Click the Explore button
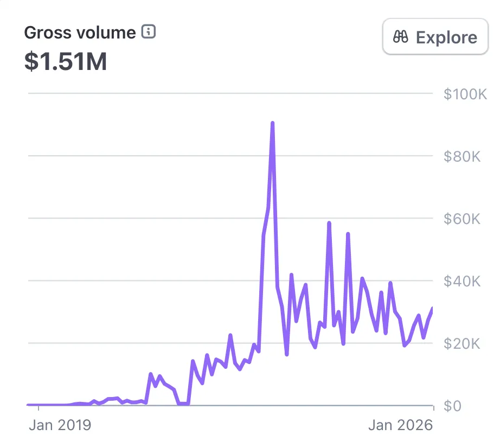Screen dimensions: 500x448 (435, 37)
